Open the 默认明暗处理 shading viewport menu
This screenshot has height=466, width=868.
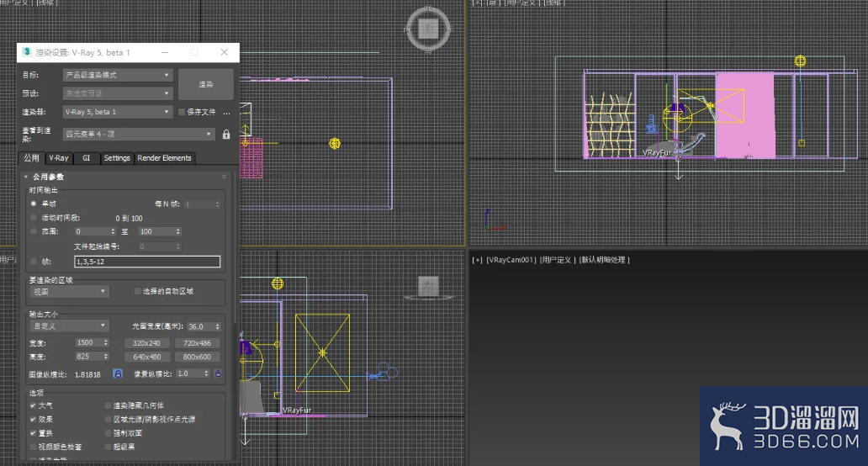604,260
